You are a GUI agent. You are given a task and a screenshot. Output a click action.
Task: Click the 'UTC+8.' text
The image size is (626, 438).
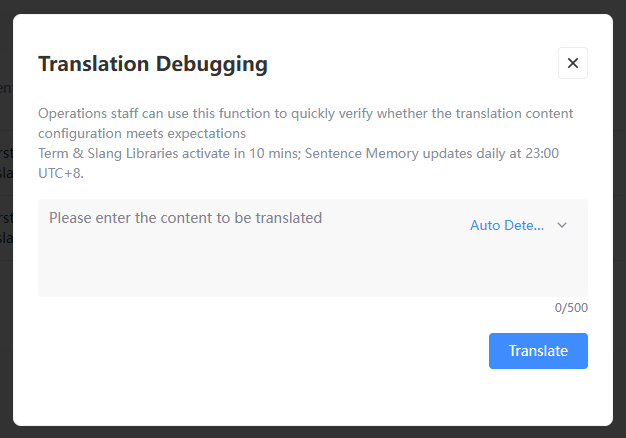pyautogui.click(x=61, y=173)
